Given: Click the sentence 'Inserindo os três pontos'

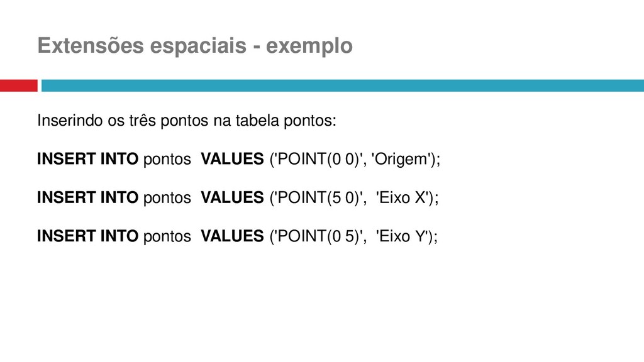Looking at the screenshot, I should (123, 121).
